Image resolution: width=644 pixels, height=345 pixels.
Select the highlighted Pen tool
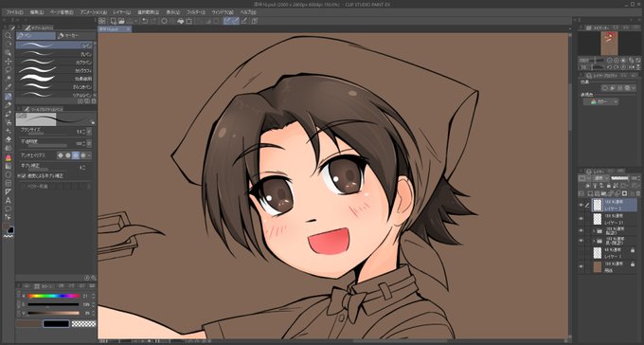coord(8,97)
